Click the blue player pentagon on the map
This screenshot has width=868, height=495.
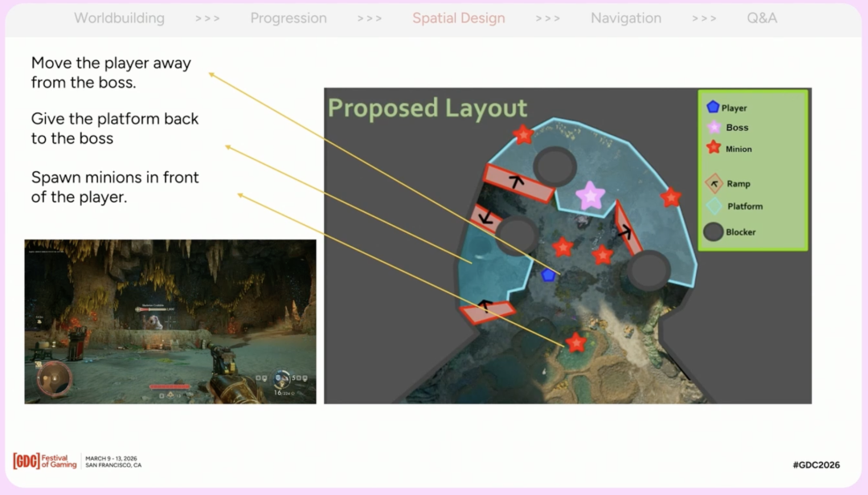click(x=549, y=275)
